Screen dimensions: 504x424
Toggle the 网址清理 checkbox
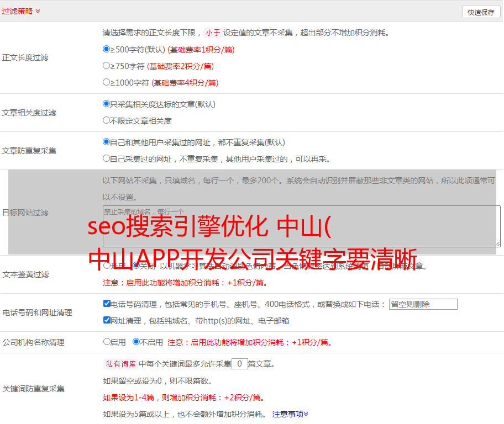coord(107,320)
